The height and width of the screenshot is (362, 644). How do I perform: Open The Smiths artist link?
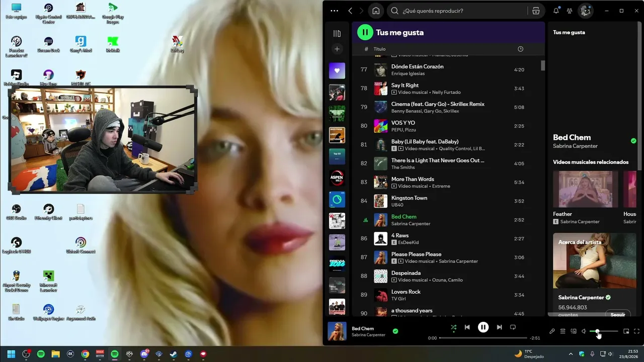click(403, 167)
